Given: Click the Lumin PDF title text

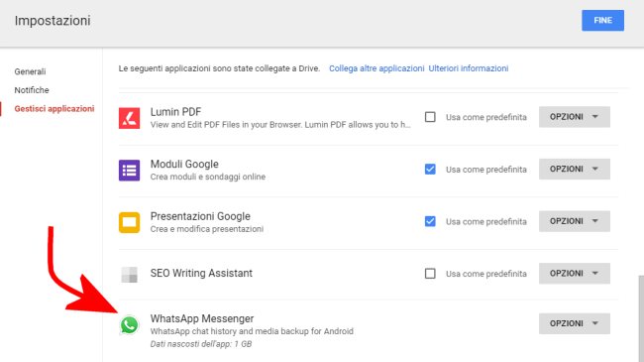Looking at the screenshot, I should click(175, 112).
